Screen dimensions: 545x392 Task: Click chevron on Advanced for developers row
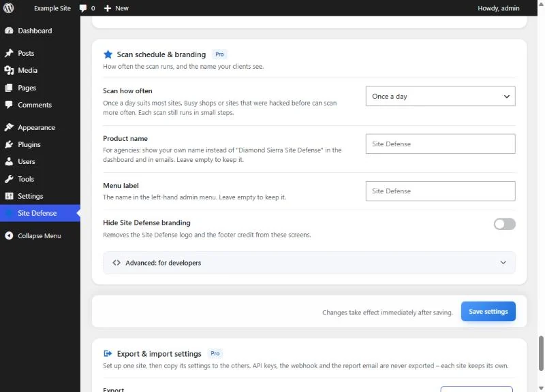pyautogui.click(x=503, y=263)
